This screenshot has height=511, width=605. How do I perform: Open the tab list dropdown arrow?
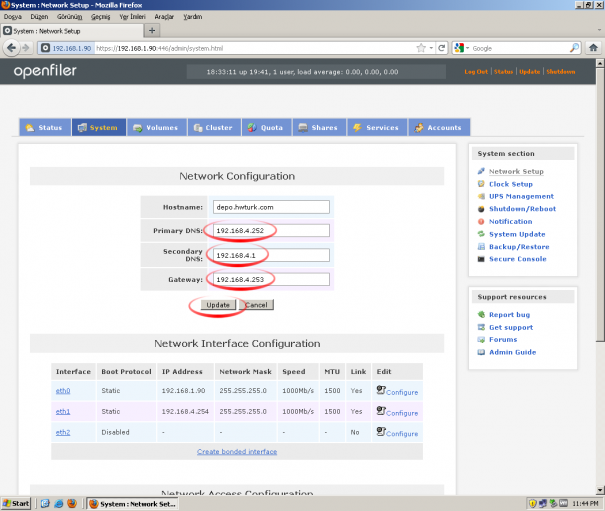(x=599, y=30)
